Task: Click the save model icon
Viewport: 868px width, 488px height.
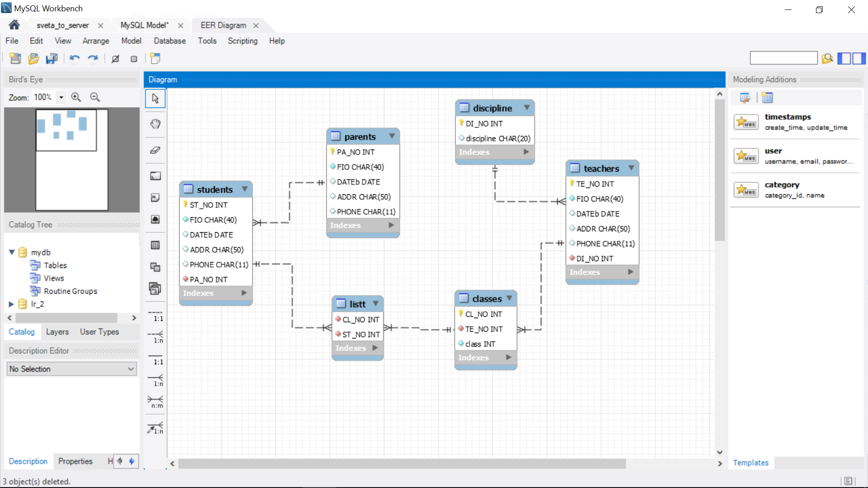Action: [52, 58]
